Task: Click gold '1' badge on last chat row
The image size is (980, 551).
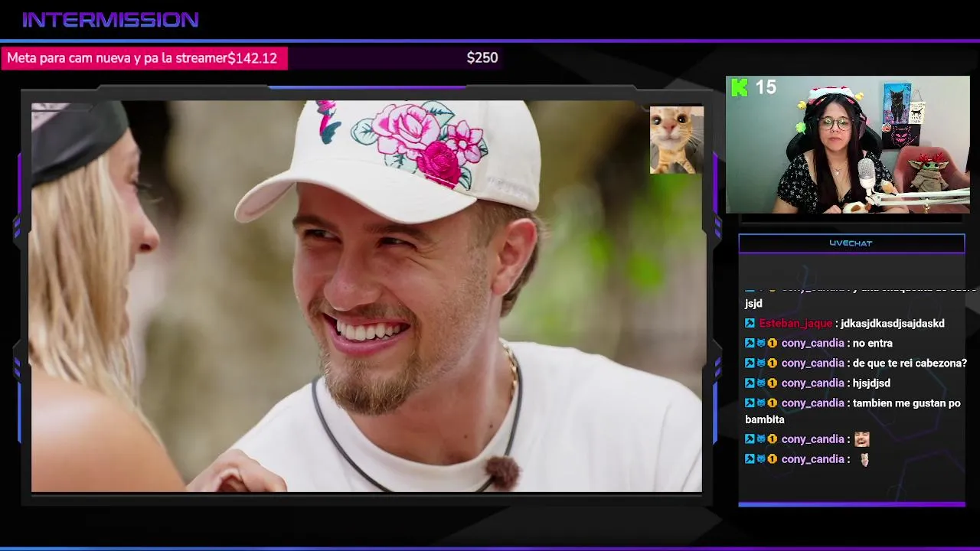Action: [773, 459]
